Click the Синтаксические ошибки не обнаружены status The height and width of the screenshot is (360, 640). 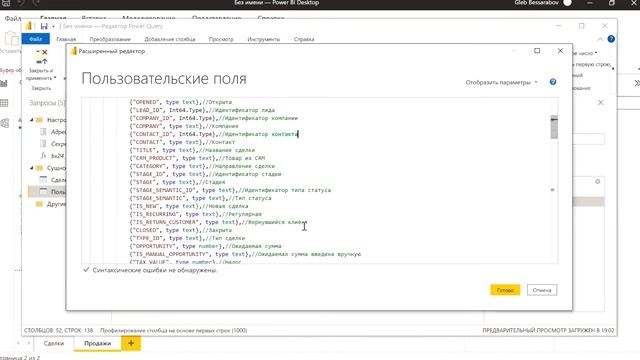(150, 270)
